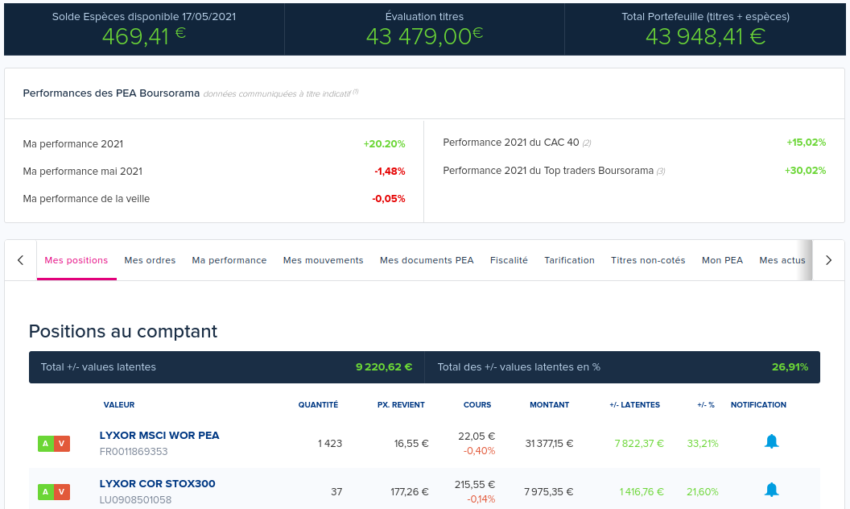Open the Ma performance tab
Screen dimensions: 850x509
coord(229,260)
